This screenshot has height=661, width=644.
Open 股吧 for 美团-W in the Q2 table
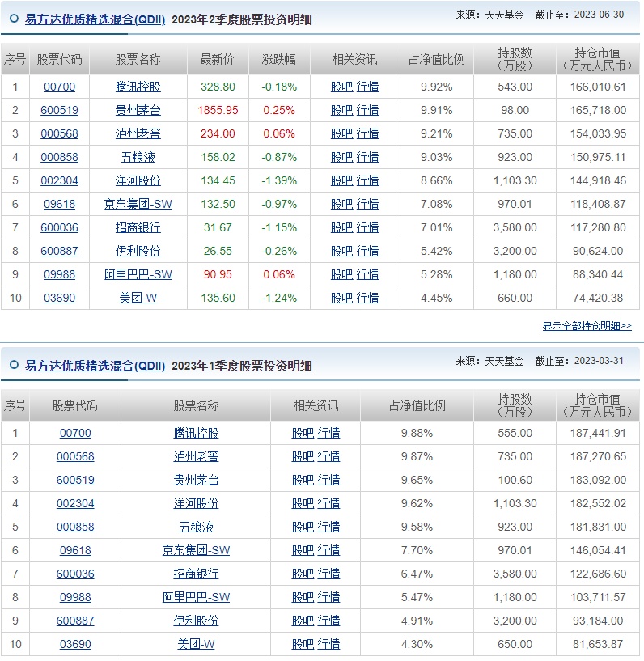click(x=341, y=298)
